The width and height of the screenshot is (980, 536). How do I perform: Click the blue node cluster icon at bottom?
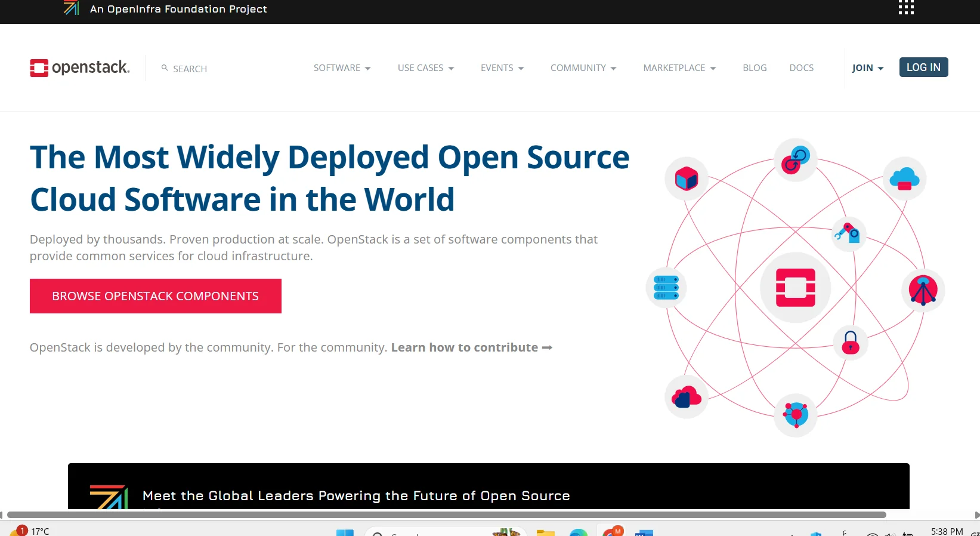(x=796, y=415)
